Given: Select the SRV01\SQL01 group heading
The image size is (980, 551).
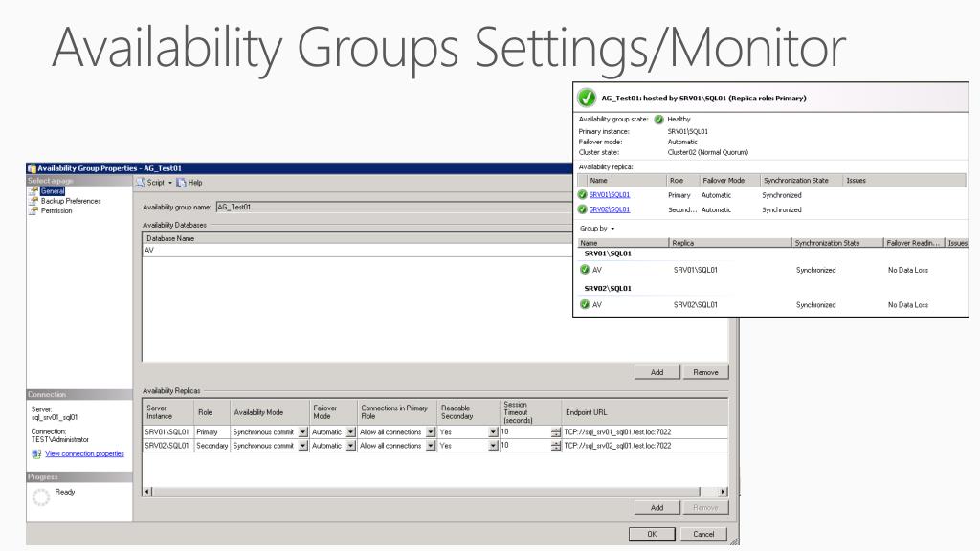Looking at the screenshot, I should coord(608,253).
